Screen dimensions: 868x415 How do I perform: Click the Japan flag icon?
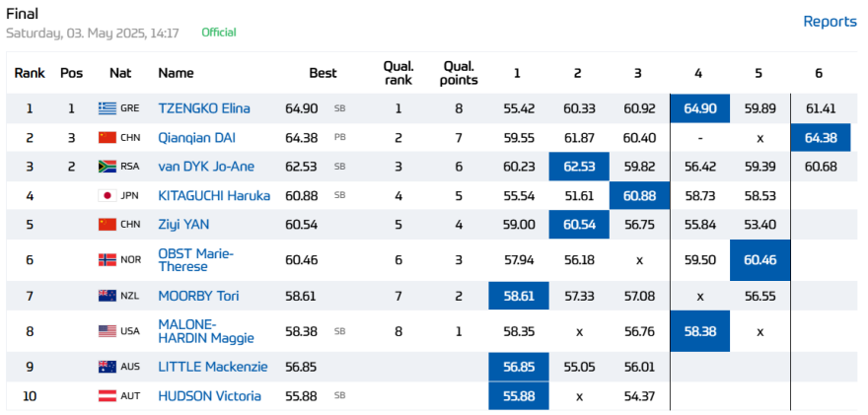(x=108, y=196)
